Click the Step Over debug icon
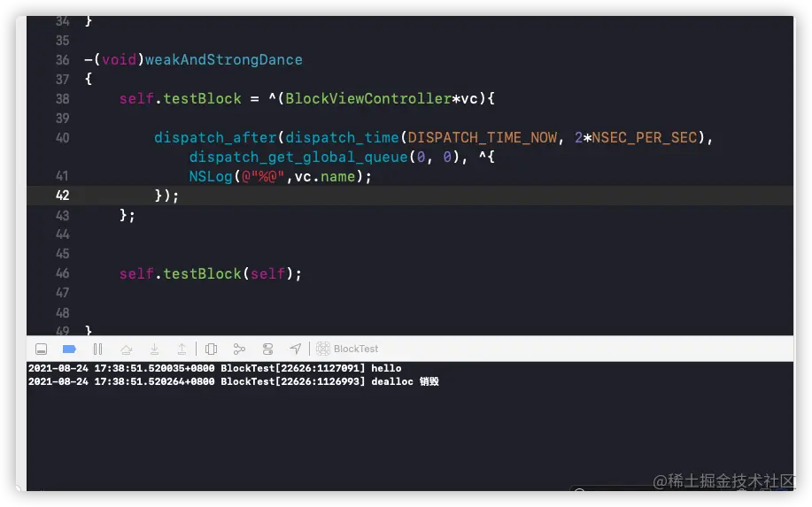Image resolution: width=812 pixels, height=507 pixels. pos(126,350)
